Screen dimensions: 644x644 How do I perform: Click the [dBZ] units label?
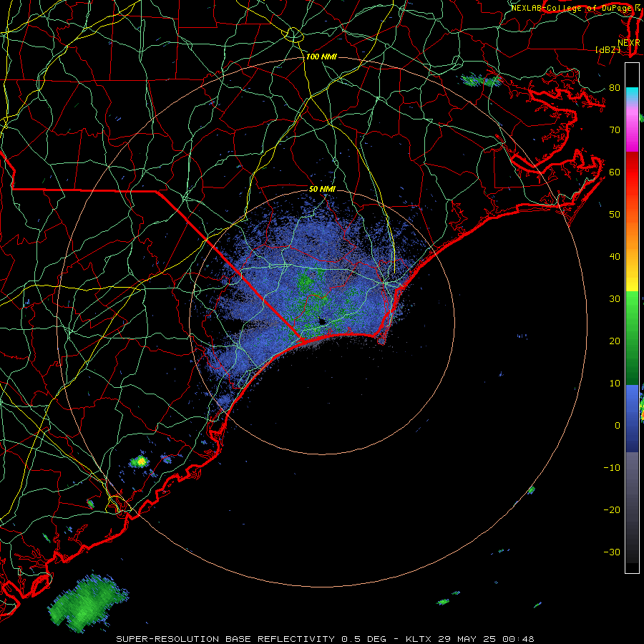click(x=608, y=49)
